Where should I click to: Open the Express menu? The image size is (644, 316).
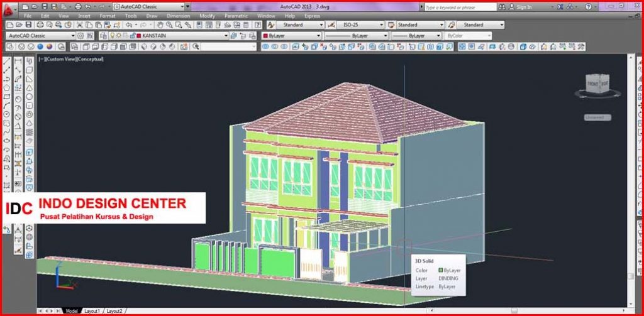312,16
